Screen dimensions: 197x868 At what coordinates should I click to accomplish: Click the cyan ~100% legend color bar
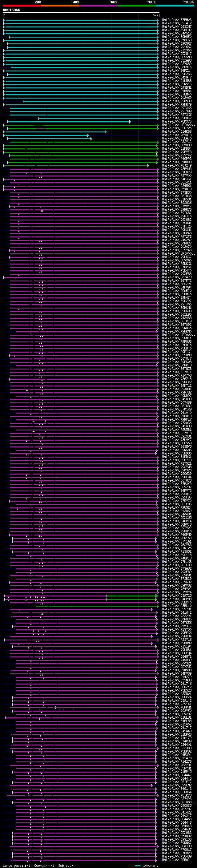pyautogui.click(x=175, y=6)
